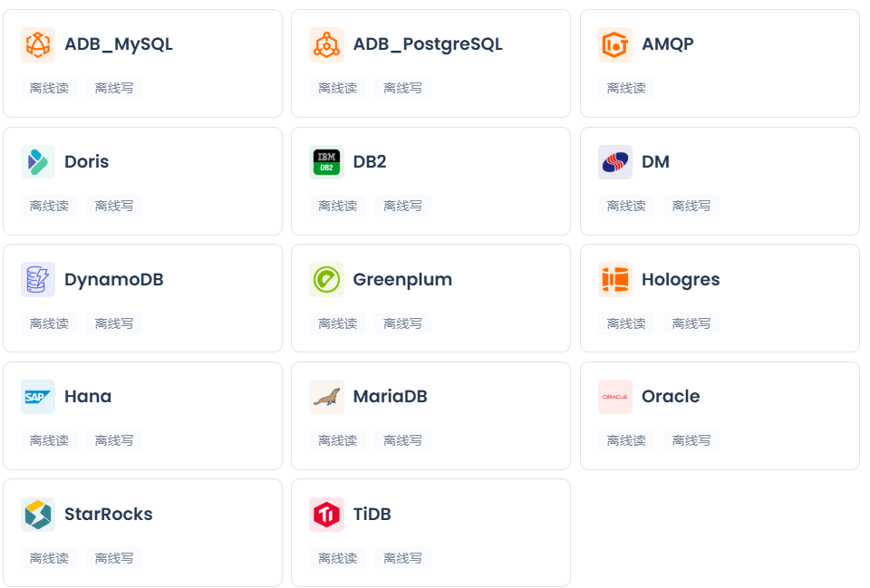The width and height of the screenshot is (870, 588).
Task: Click the 离线读 tag on Greenplum card
Action: coord(337,323)
